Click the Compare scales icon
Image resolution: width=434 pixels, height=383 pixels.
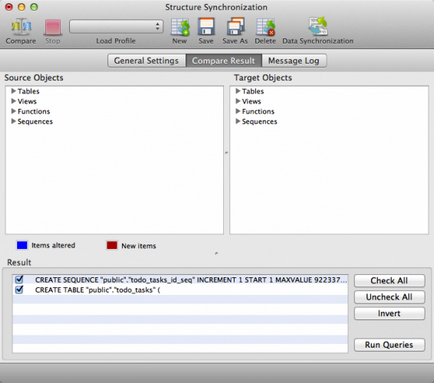(x=21, y=27)
